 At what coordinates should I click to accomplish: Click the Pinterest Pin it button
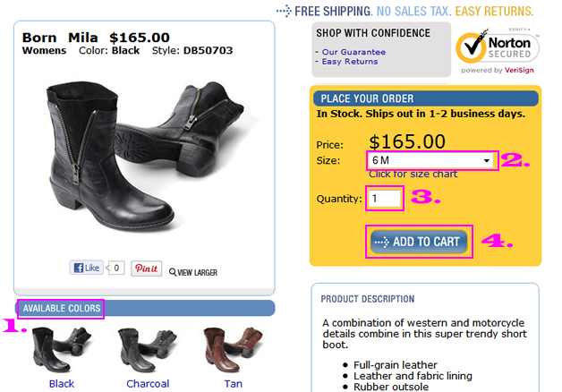pyautogui.click(x=145, y=268)
